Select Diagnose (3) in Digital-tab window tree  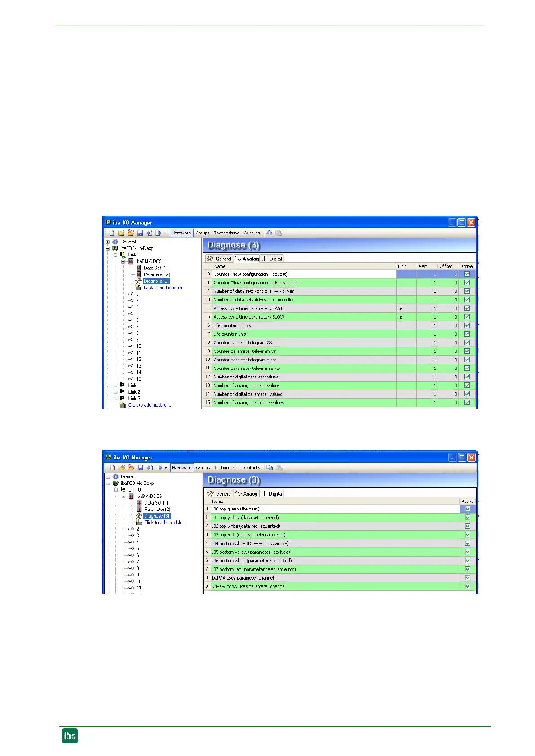click(x=157, y=516)
